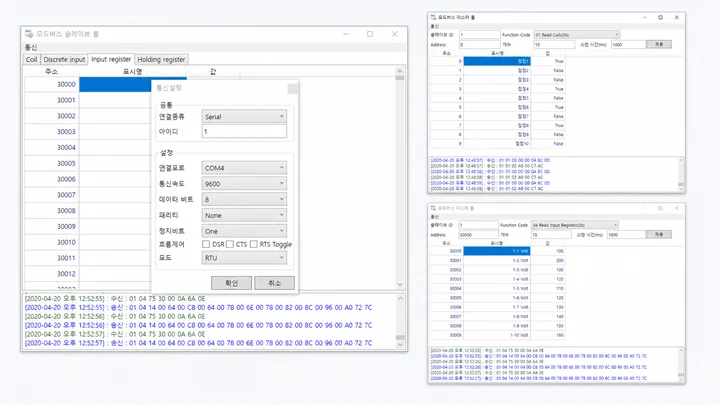Switch to the Discrete input tab
Screen dimensions: 720x405
pos(64,60)
